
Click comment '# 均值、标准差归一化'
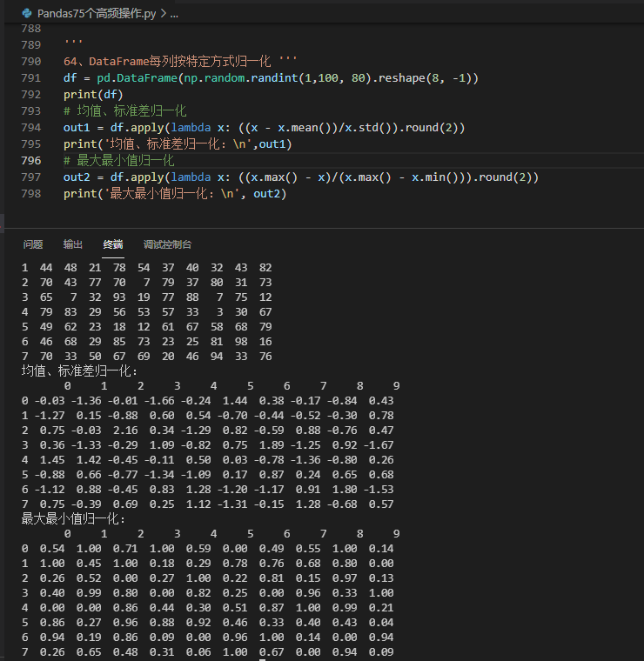tap(124, 110)
